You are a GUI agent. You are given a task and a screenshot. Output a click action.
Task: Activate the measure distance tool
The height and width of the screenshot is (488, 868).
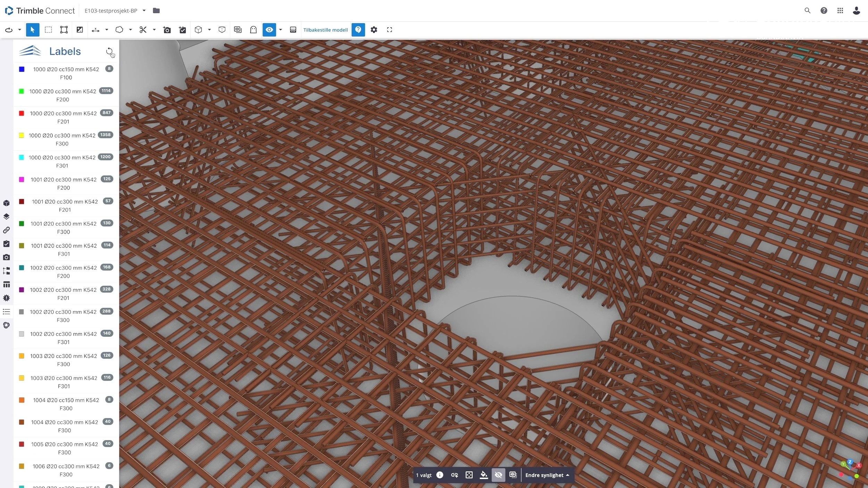(x=95, y=30)
